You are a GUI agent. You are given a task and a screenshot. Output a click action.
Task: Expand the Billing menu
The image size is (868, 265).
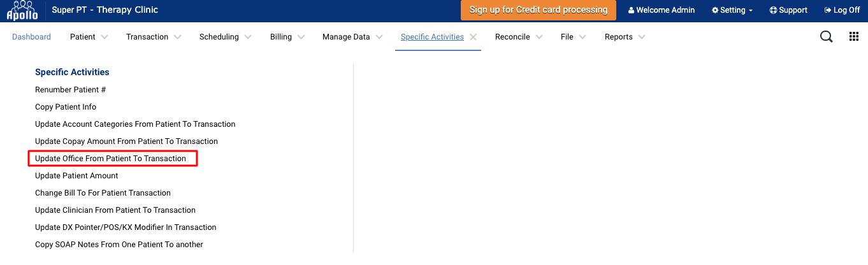click(287, 37)
